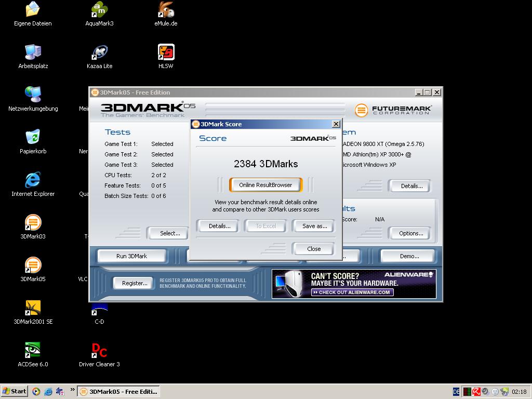Click the Run 3DMark button
532x399 pixels.
tap(131, 256)
